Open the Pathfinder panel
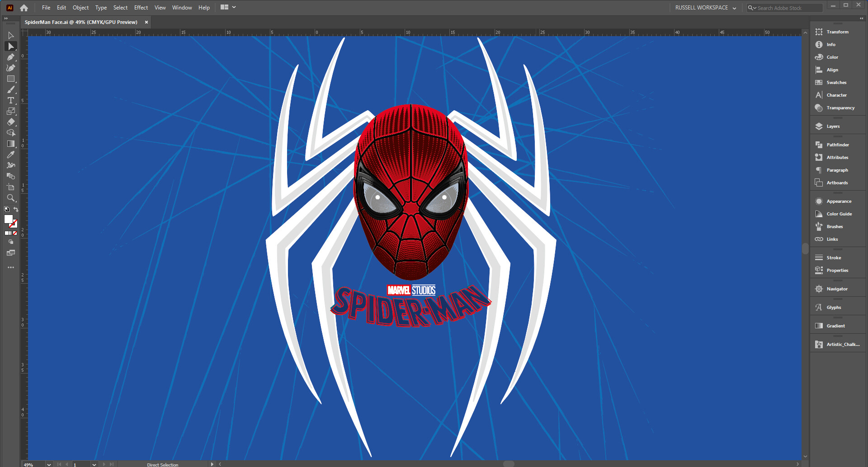The width and height of the screenshot is (868, 467). pyautogui.click(x=837, y=144)
